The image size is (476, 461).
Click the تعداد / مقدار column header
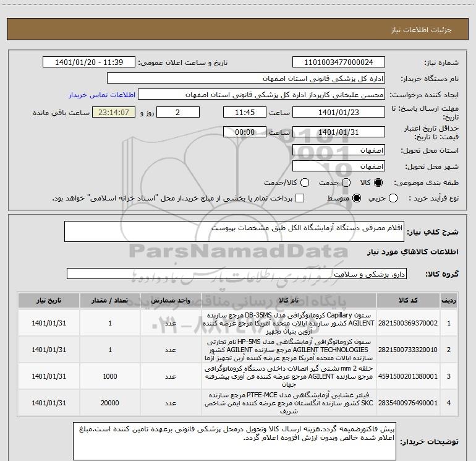click(110, 300)
